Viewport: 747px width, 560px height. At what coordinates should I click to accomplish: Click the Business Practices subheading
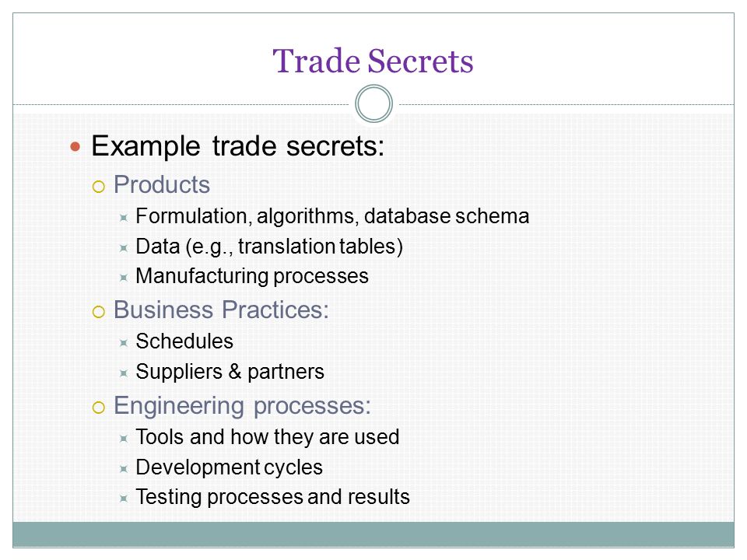[221, 310]
